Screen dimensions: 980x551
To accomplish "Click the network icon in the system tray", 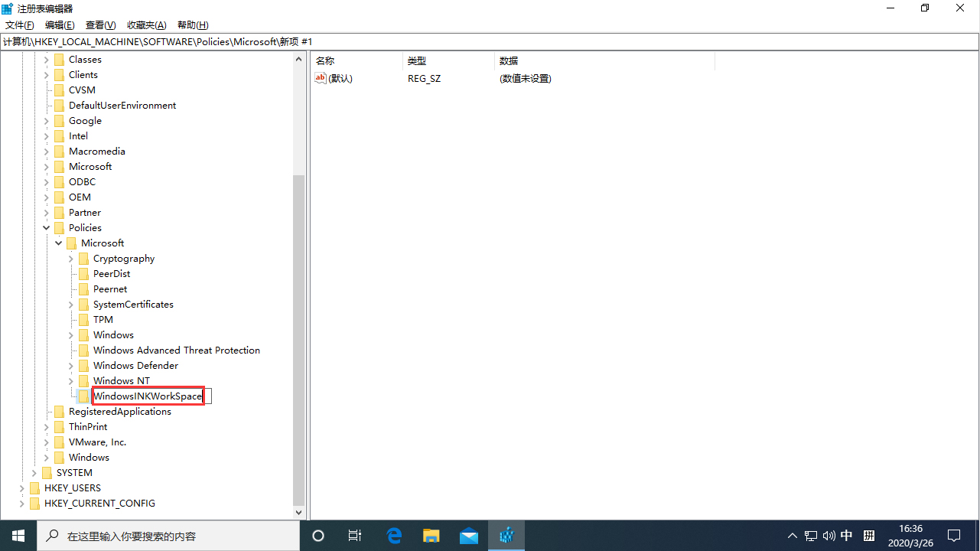I will (x=811, y=536).
